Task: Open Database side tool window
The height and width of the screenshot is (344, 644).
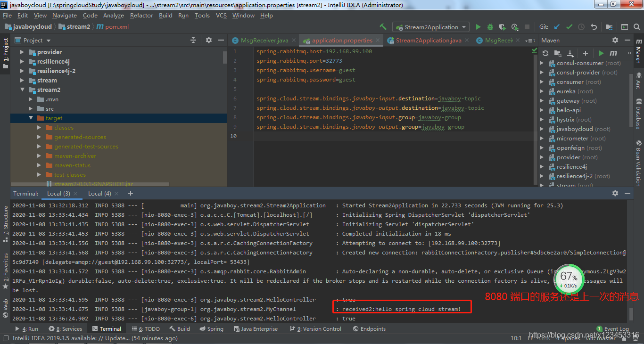Action: (639, 114)
